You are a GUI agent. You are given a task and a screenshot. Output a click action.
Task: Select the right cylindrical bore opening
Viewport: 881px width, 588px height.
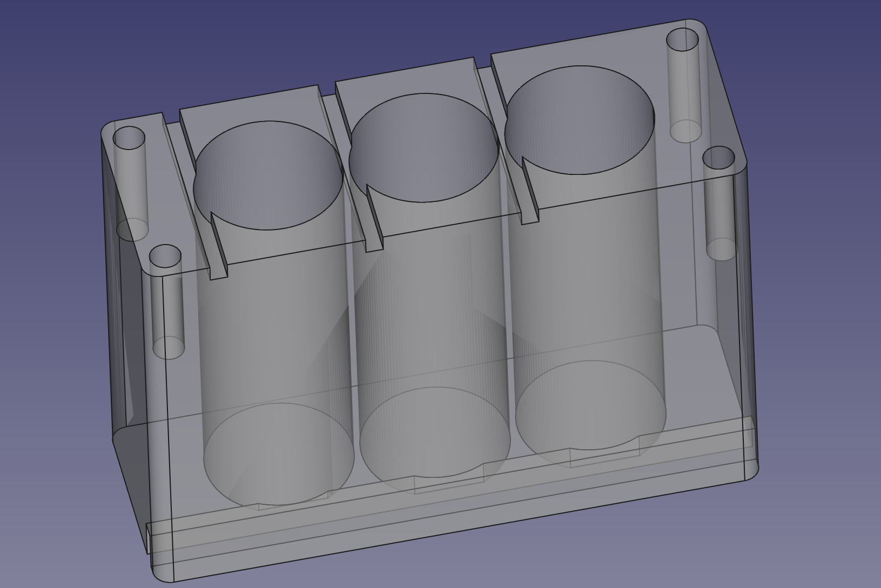tap(580, 120)
